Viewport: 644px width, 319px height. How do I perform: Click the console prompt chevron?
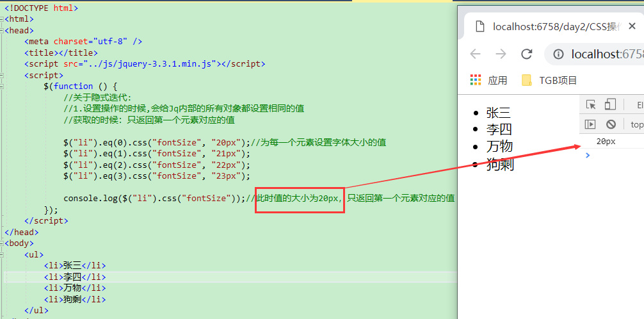pos(588,155)
